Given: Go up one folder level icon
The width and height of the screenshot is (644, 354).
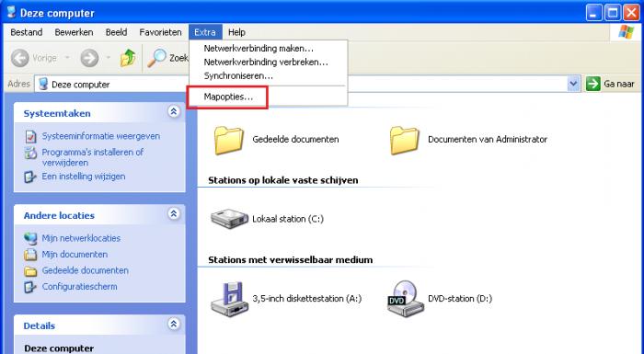Looking at the screenshot, I should click(x=128, y=58).
